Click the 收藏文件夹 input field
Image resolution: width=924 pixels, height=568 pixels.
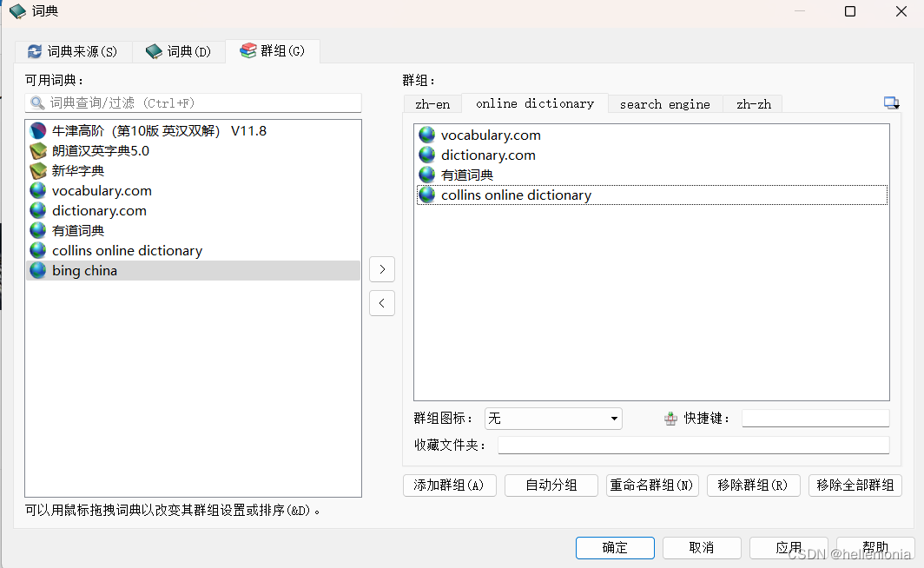[x=694, y=446]
